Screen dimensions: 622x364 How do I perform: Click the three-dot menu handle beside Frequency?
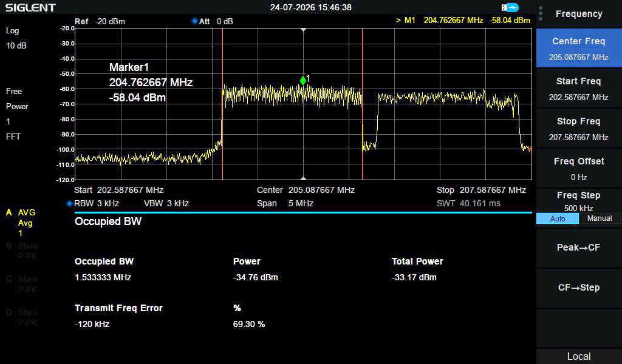pos(540,13)
